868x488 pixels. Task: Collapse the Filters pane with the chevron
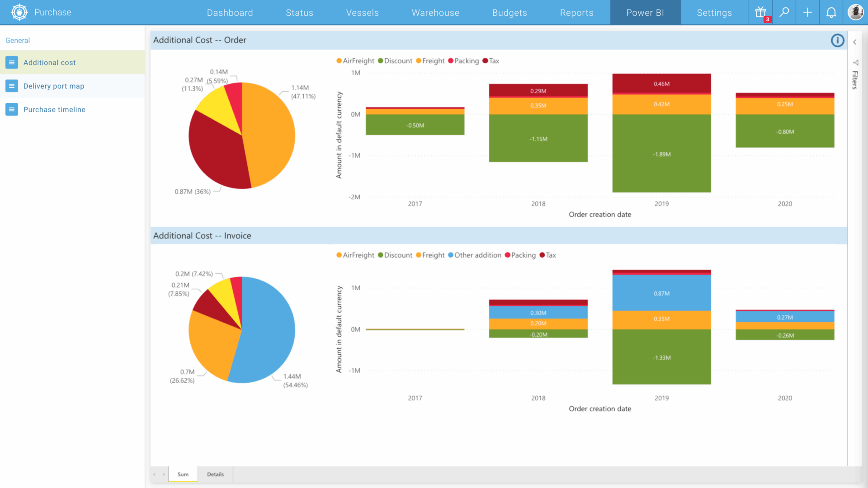pyautogui.click(x=854, y=42)
